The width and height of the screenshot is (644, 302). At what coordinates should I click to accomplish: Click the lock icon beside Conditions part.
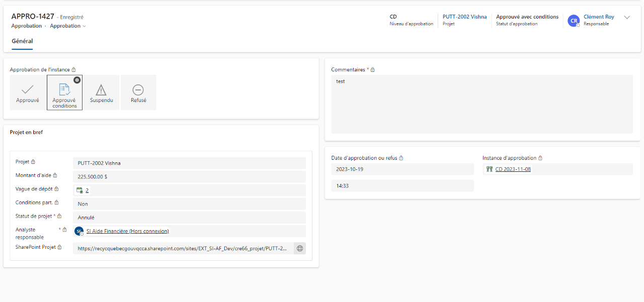click(57, 203)
